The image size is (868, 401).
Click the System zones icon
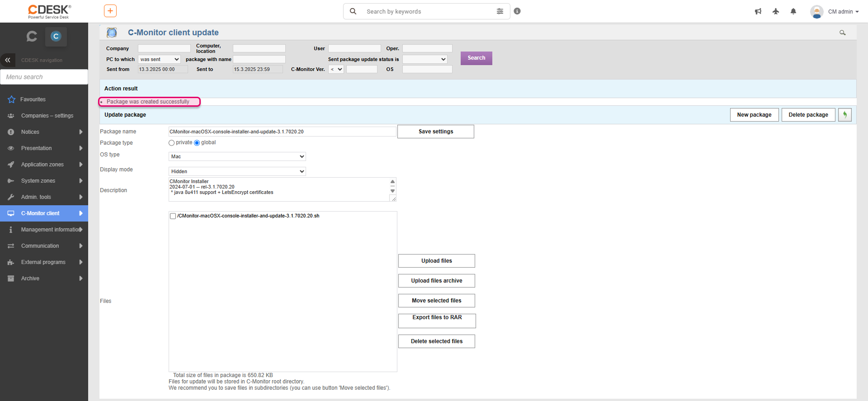tap(11, 181)
